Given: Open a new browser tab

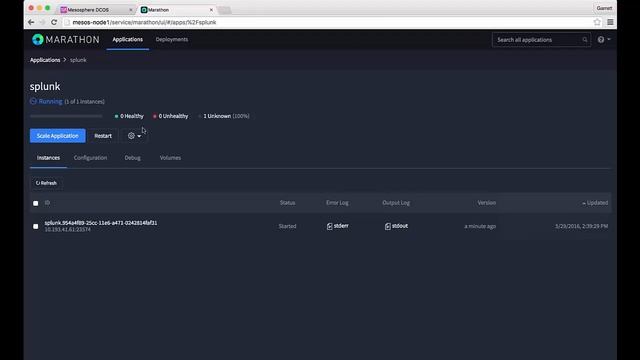Looking at the screenshot, I should (225, 10).
